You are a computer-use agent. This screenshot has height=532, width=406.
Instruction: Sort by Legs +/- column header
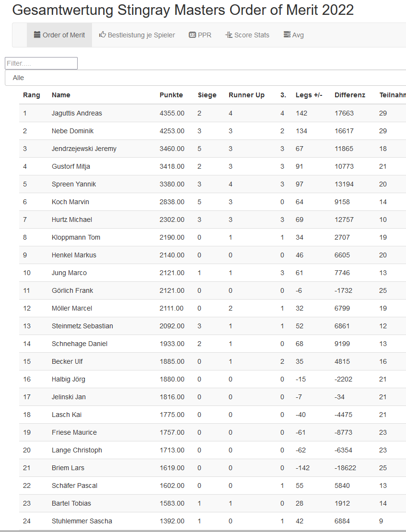309,95
